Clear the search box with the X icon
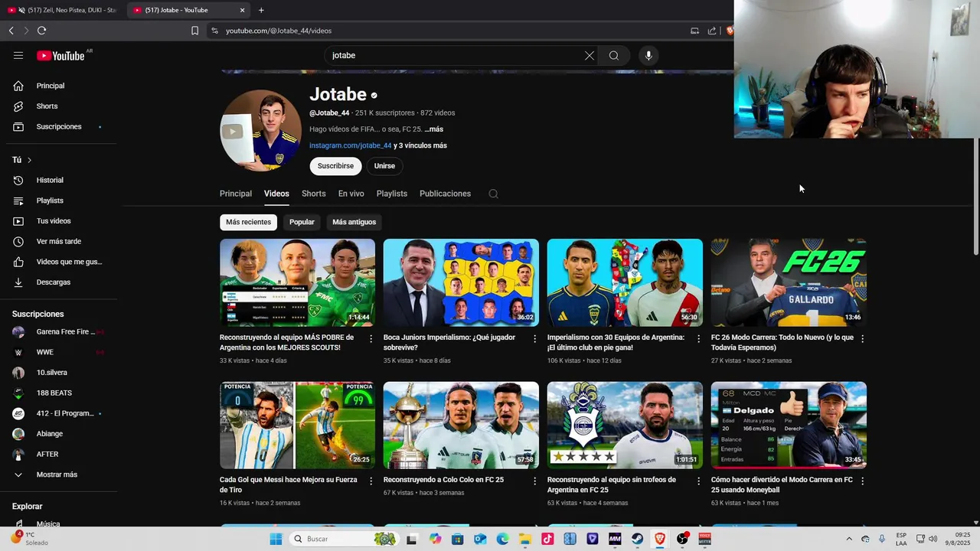Screen dimensions: 980x551 (x=589, y=55)
